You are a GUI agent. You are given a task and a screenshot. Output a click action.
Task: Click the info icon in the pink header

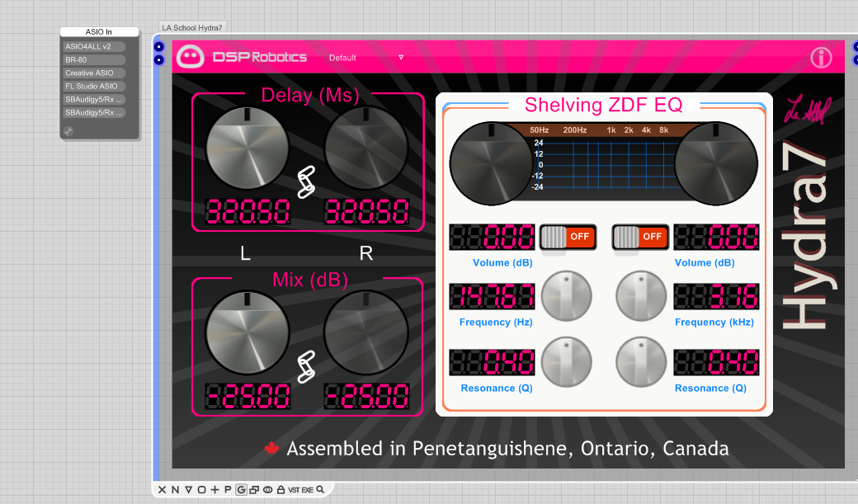(x=822, y=58)
